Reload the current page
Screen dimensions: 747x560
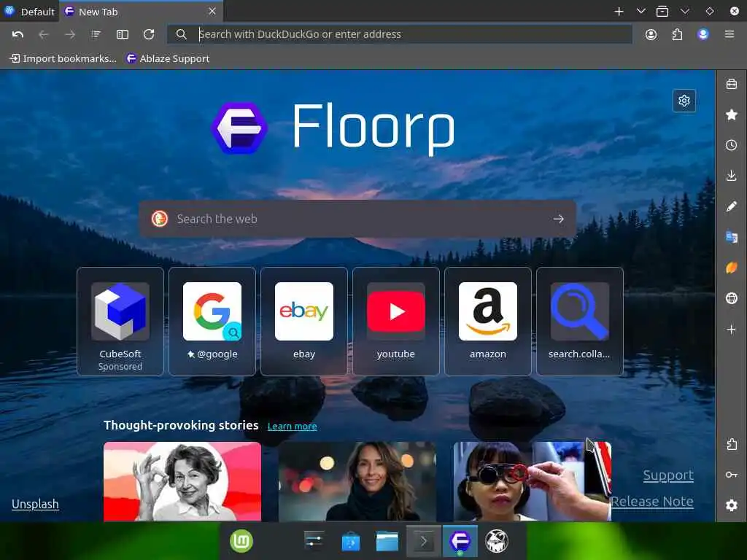[x=149, y=34]
